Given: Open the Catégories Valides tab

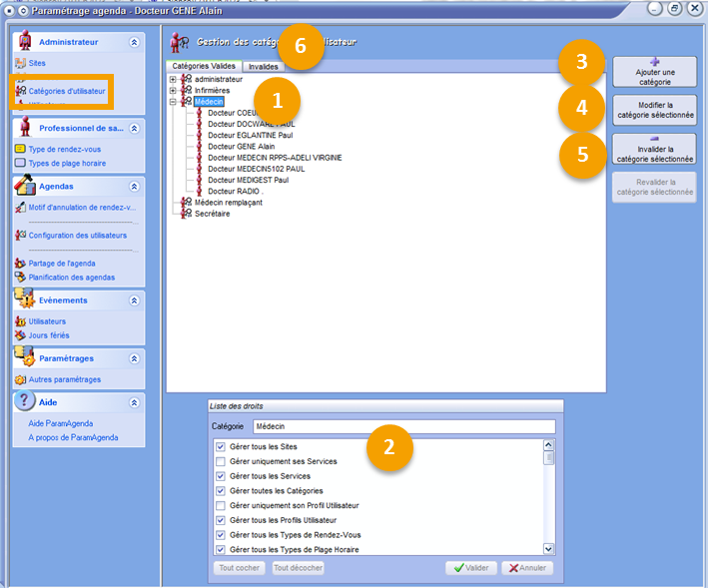Looking at the screenshot, I should pos(204,66).
